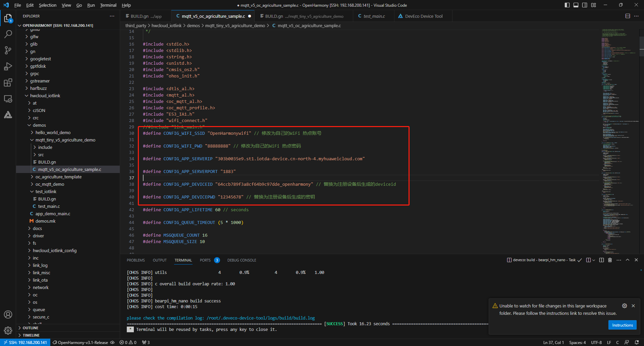
Task: Switch to the PROBLEMS panel tab
Action: click(136, 260)
